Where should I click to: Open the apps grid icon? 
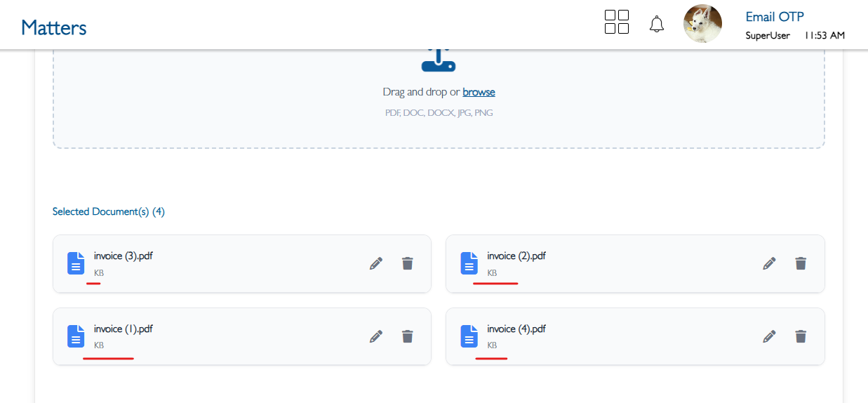617,22
